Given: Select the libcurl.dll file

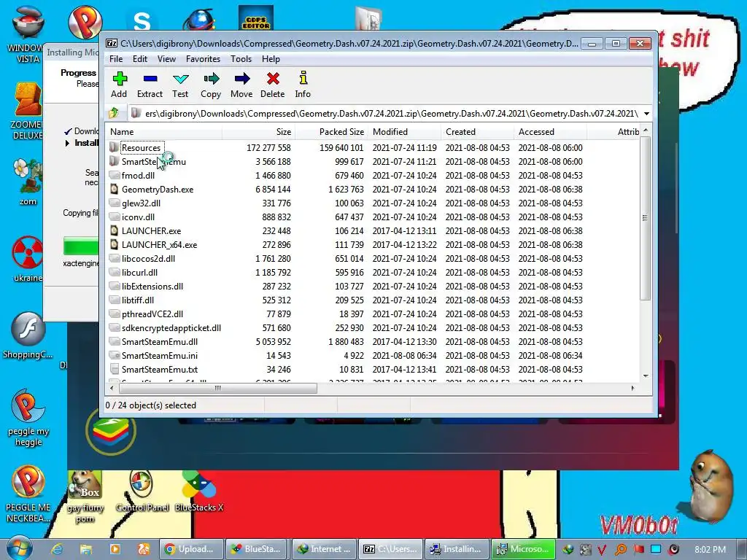Looking at the screenshot, I should pos(139,272).
